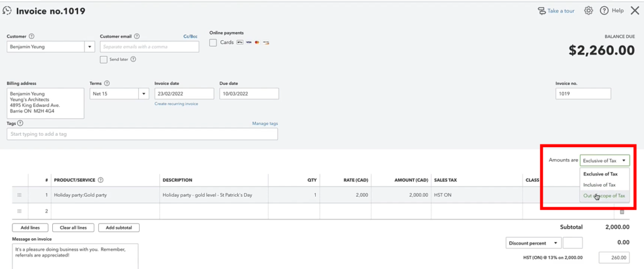Image resolution: width=644 pixels, height=269 pixels.
Task: Click the Invoice date field 23/02/2022
Action: [x=184, y=94]
